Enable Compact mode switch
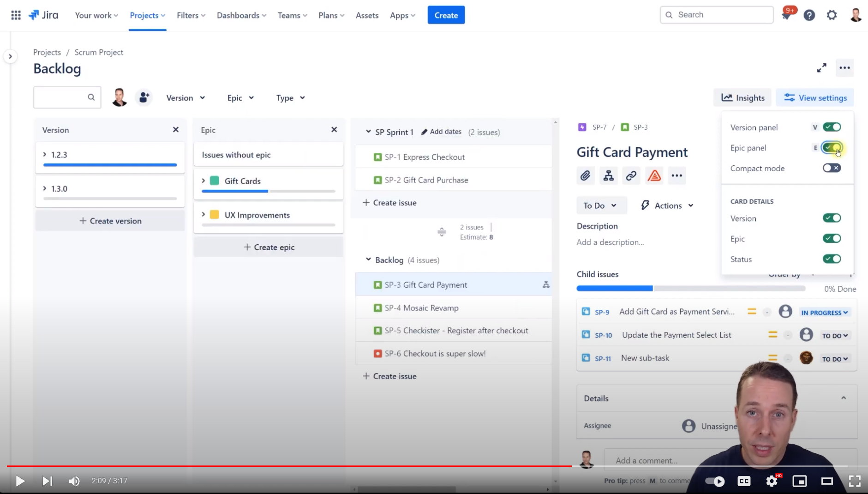The width and height of the screenshot is (868, 494). point(832,168)
